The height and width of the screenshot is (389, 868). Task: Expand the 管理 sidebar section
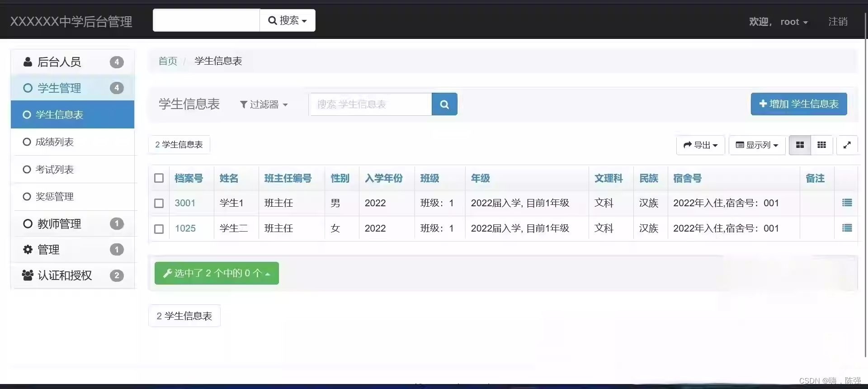click(73, 250)
